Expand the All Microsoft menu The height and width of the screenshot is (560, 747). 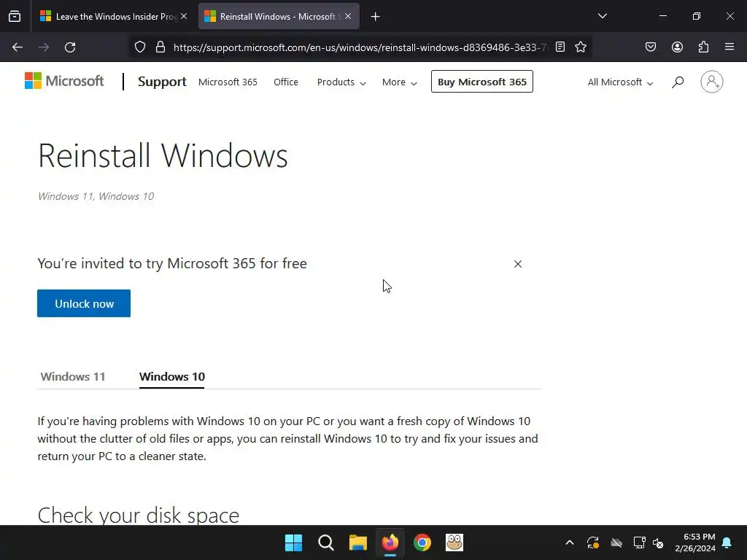tap(620, 82)
